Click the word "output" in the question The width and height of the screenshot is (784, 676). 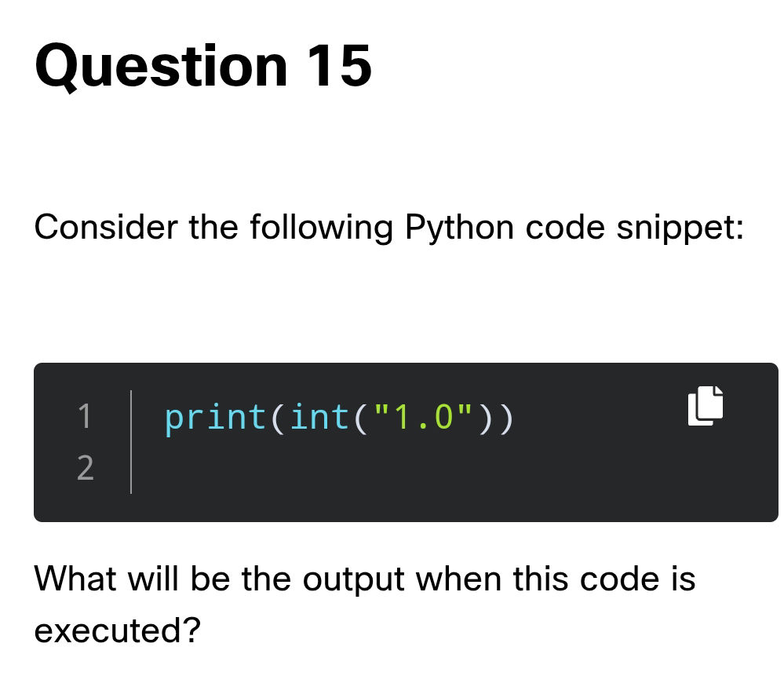coord(353,580)
